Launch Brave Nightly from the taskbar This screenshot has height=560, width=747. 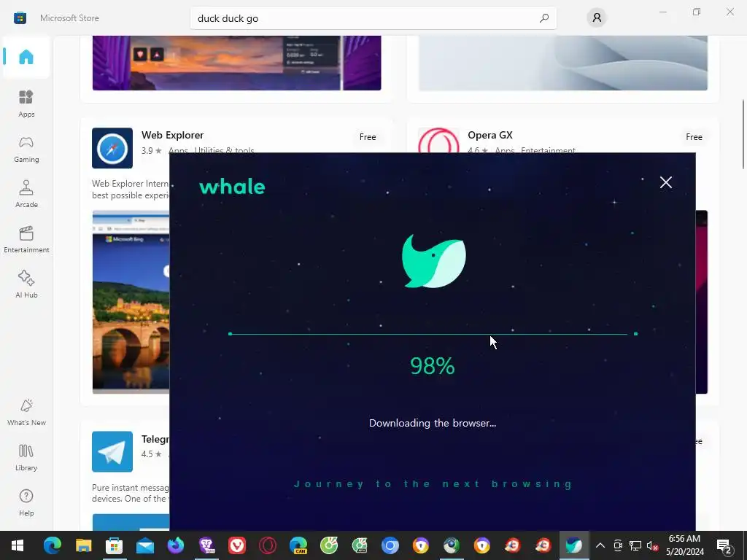point(206,545)
